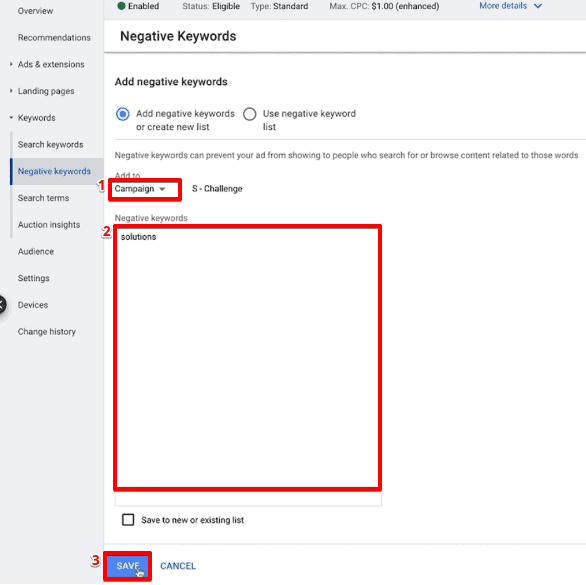Select Keywords in the sidebar
This screenshot has height=585, width=586.
[x=37, y=118]
